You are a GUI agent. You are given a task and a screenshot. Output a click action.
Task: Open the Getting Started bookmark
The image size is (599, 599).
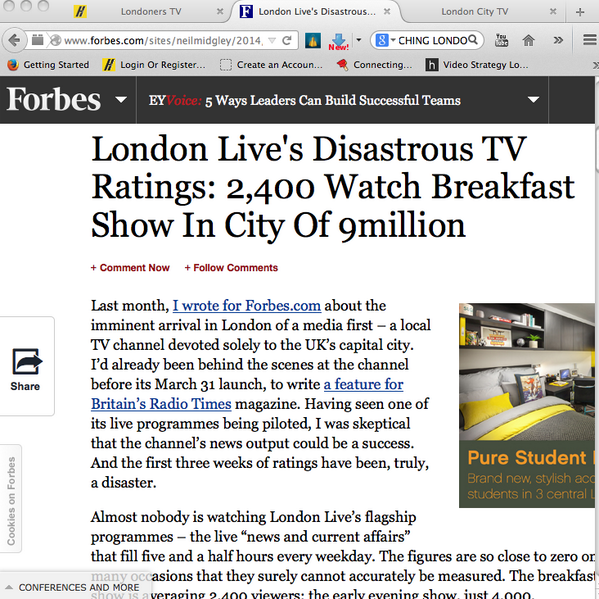click(x=48, y=65)
